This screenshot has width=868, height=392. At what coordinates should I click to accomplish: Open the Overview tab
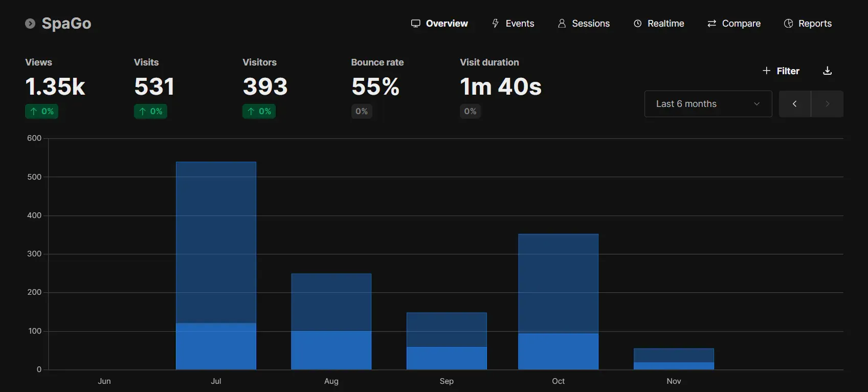(439, 24)
